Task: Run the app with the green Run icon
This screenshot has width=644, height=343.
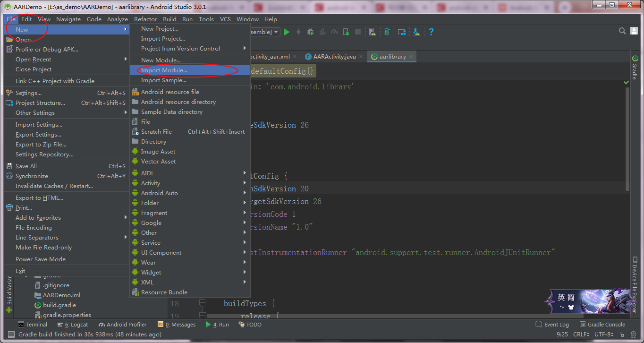Action: 287,32
